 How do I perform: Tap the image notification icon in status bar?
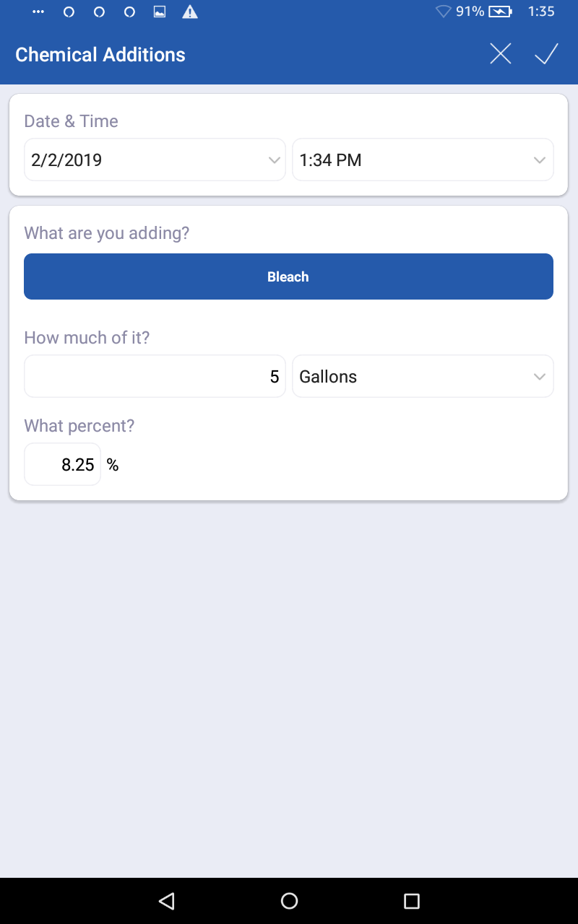click(160, 12)
